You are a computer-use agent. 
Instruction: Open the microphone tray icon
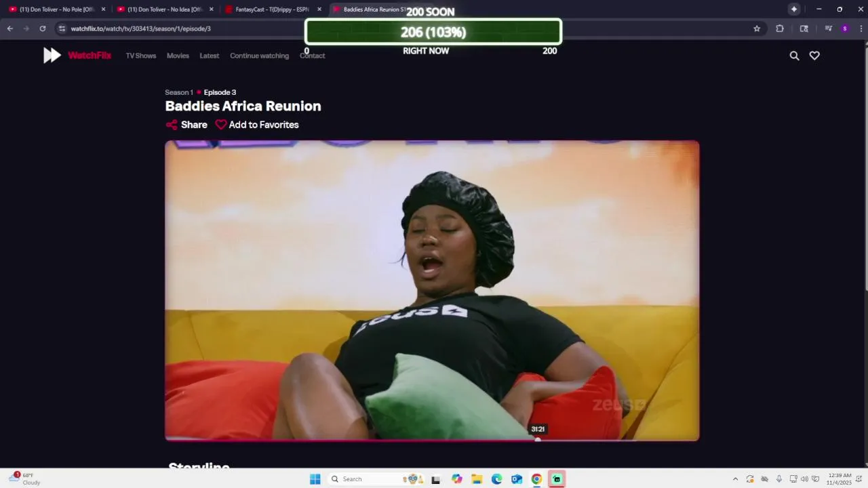point(778,479)
